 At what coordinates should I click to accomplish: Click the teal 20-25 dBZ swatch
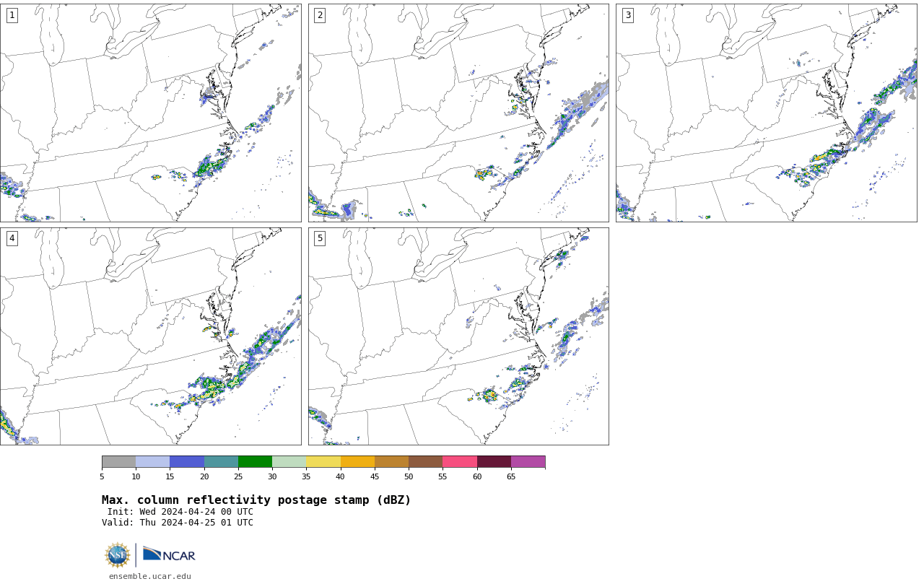[221, 462]
